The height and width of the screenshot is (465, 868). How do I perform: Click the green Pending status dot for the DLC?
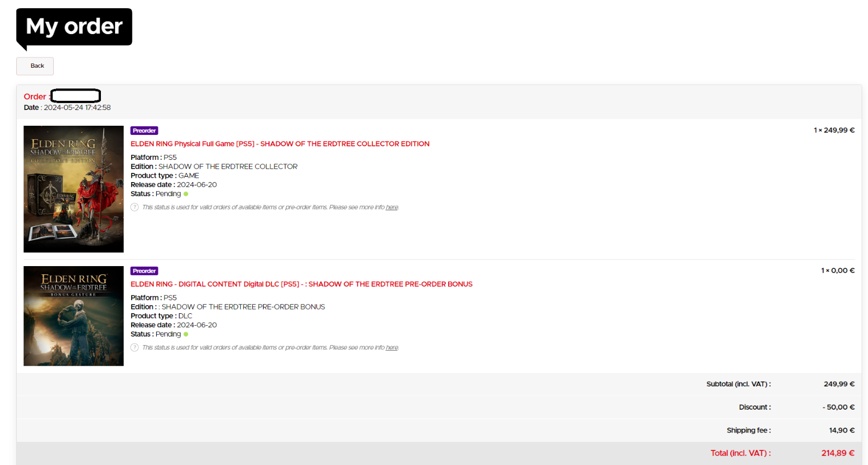point(186,334)
